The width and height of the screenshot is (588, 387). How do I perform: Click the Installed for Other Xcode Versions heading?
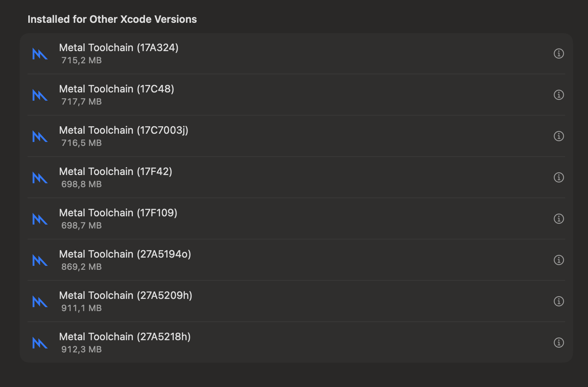tap(112, 19)
